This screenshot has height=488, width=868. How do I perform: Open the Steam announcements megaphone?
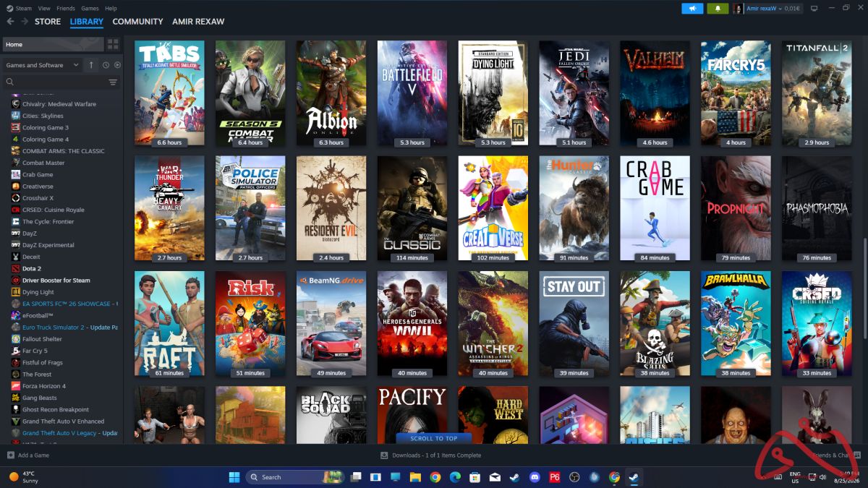[x=692, y=9]
